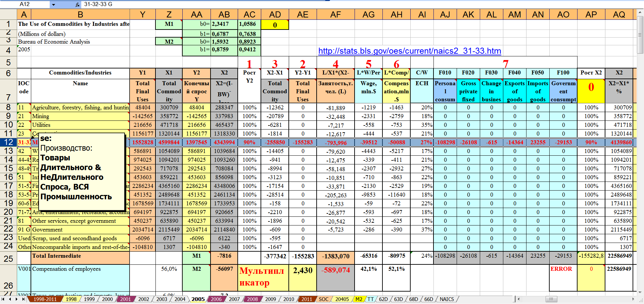Go to the first sheet tab arrow

point(3,299)
